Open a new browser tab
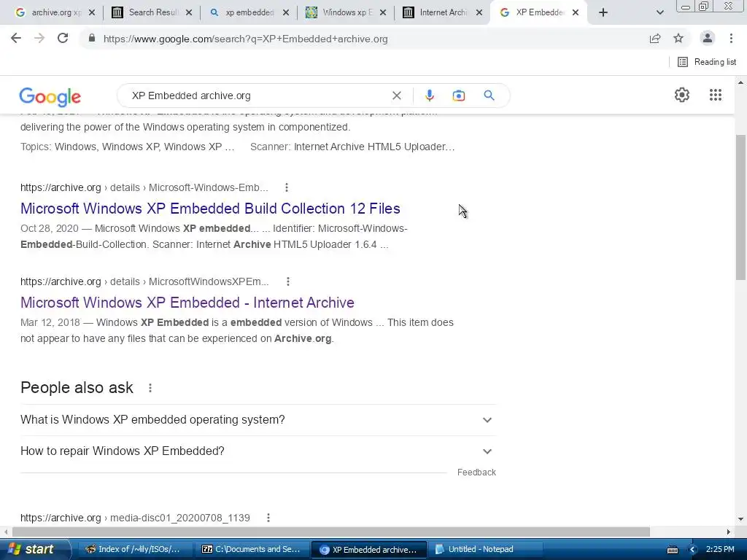Image resolution: width=747 pixels, height=560 pixels. point(603,12)
